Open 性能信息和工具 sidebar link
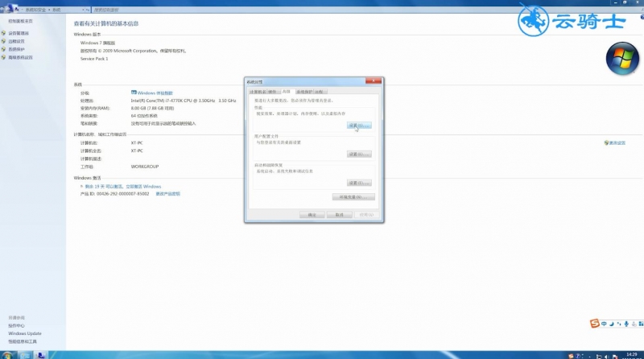Viewport: 644px width, 359px height. tap(23, 341)
